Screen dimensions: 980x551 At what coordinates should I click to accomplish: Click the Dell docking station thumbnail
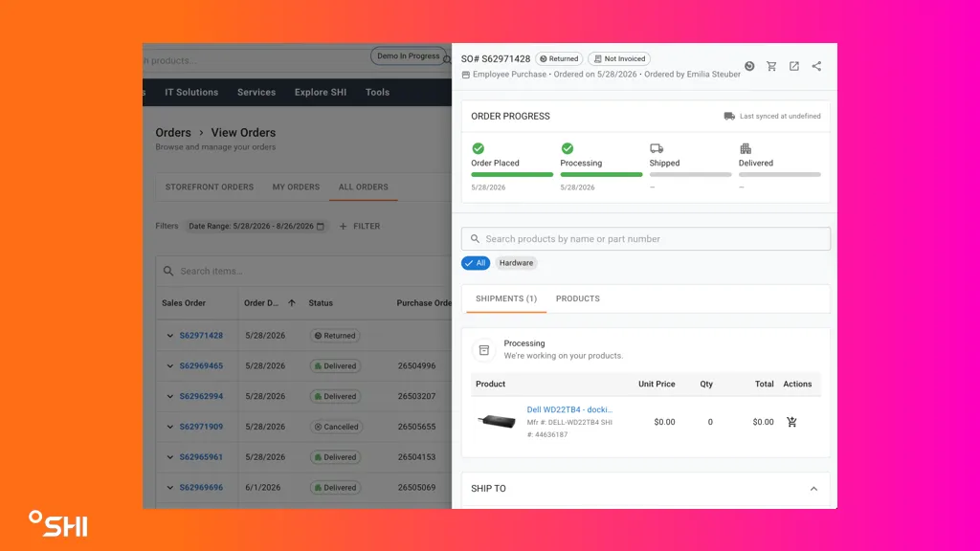(497, 422)
